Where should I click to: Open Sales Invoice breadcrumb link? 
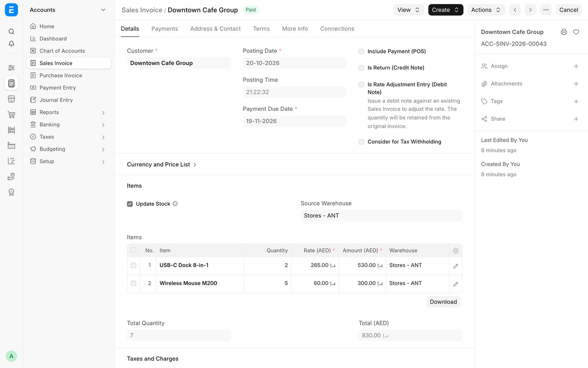click(142, 10)
